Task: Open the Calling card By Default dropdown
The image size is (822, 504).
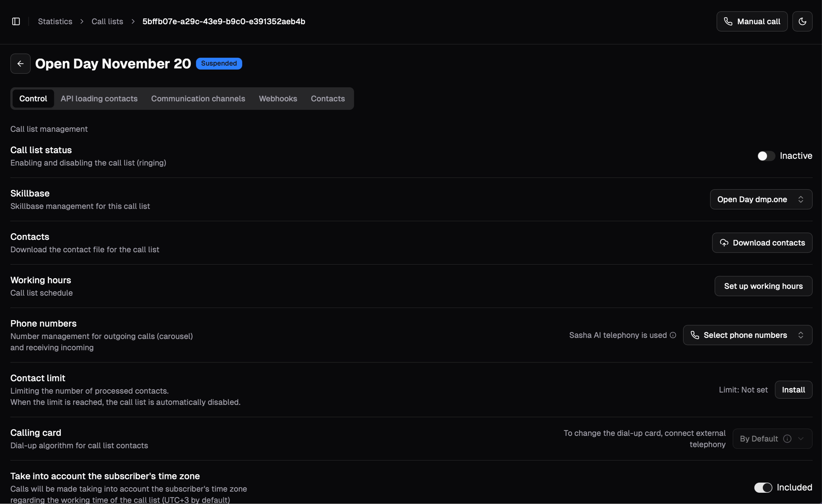Action: (x=772, y=439)
